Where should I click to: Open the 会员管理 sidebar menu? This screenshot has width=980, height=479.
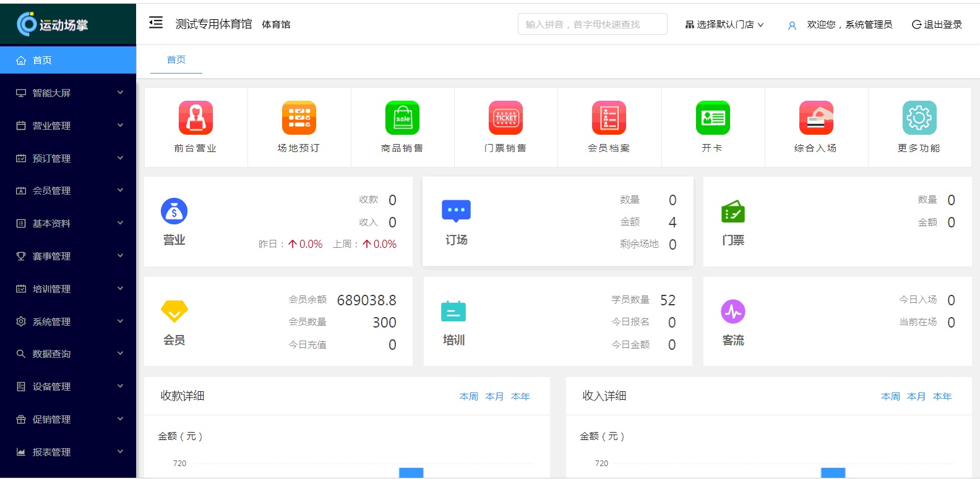(68, 190)
